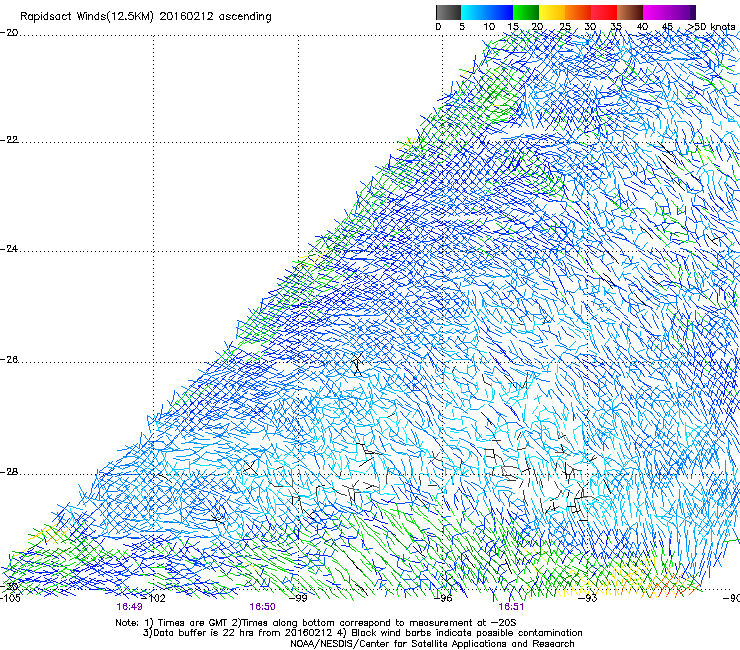Screen dimensions: 740x650
Task: Click the purple time stamp 16:49
Action: pos(129,607)
